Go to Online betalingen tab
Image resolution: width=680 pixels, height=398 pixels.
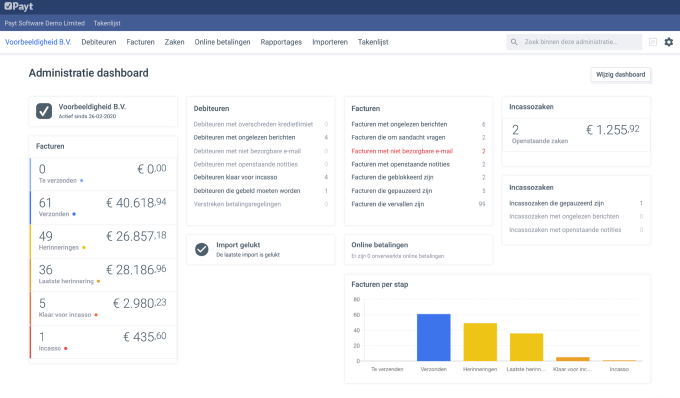tap(222, 42)
